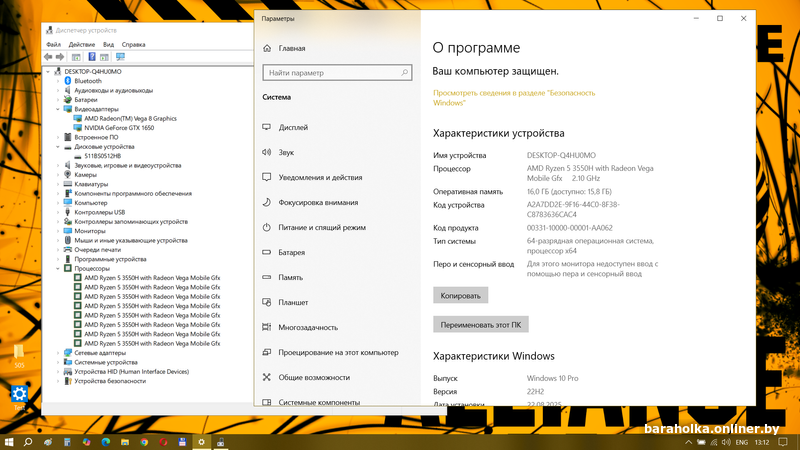The image size is (800, 450).
Task: Collapse the Видеоадаптеры node
Action: coord(58,109)
